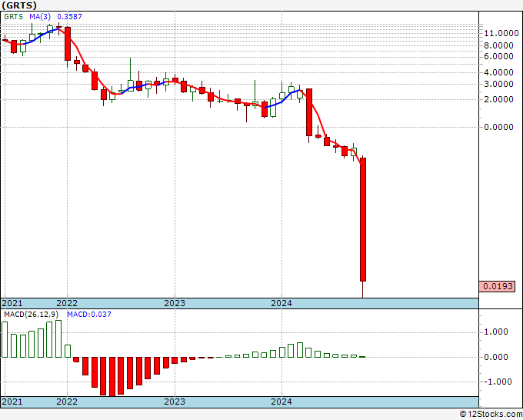The image size is (523, 420).
Task: Click 2023 on the price chart time axis
Action: click(175, 303)
